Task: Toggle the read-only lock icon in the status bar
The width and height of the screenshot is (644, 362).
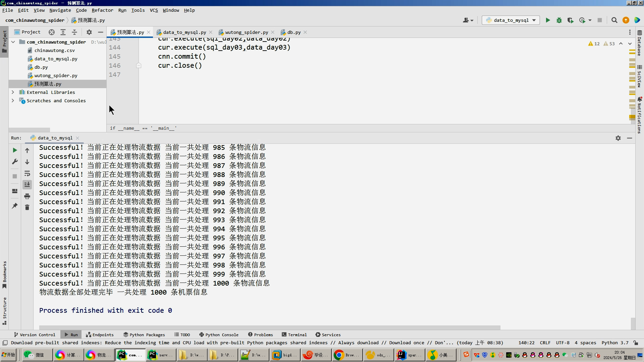Action: pos(636,343)
